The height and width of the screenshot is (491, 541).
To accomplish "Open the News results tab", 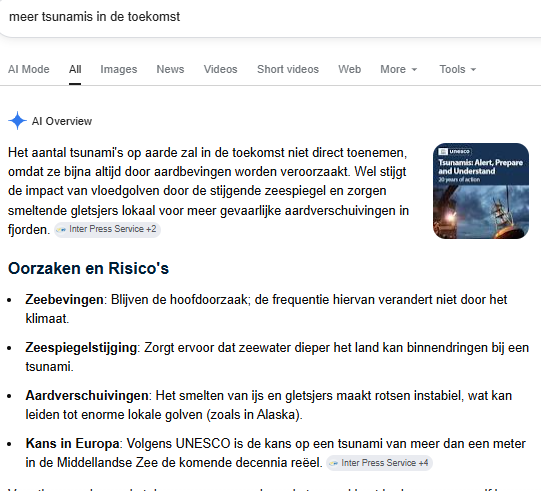I will pos(170,69).
